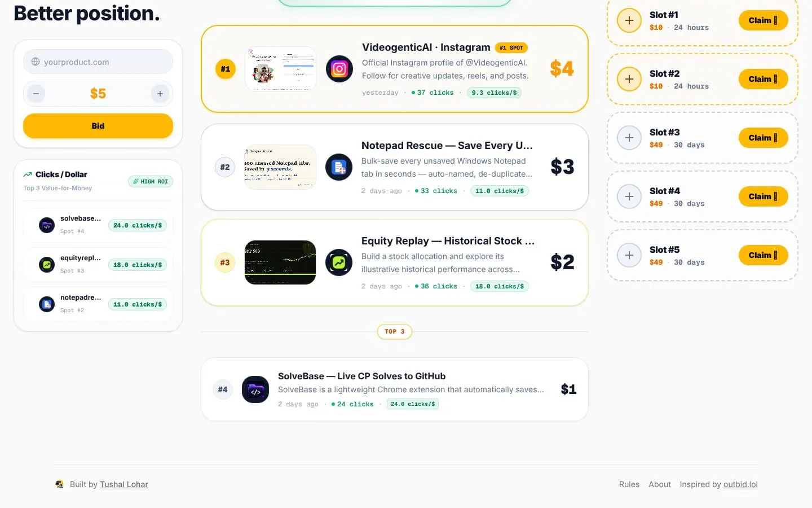This screenshot has height=508, width=812.
Task: Select the notepadre Spot #2 row
Action: tap(98, 304)
